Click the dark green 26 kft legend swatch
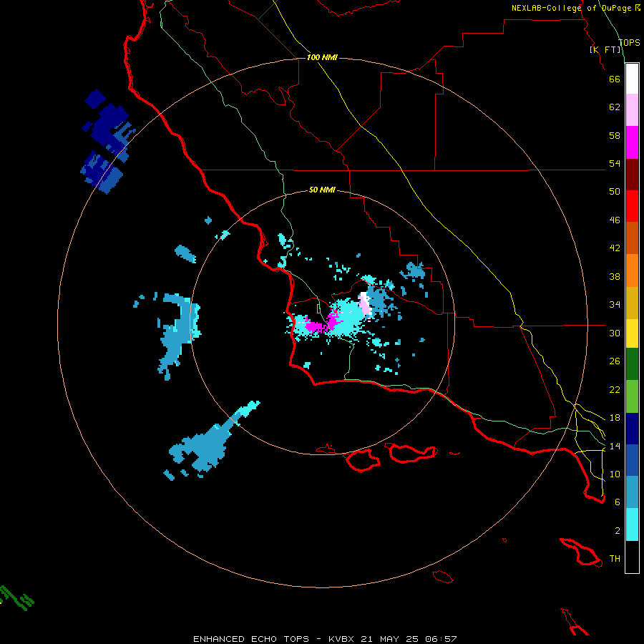644x644 pixels. pos(632,364)
